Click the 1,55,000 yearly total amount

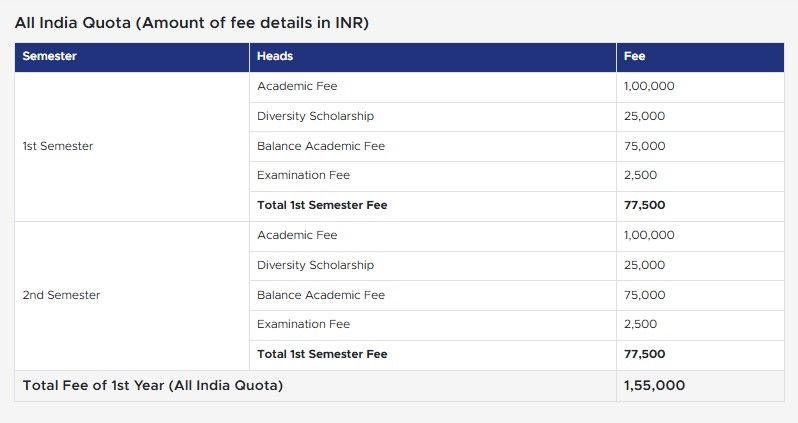tap(654, 386)
